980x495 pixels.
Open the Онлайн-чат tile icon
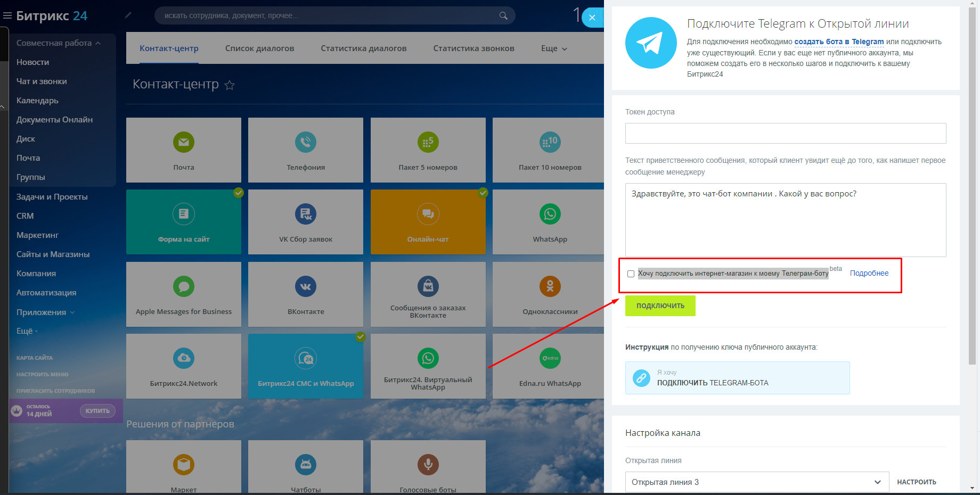[x=428, y=214]
